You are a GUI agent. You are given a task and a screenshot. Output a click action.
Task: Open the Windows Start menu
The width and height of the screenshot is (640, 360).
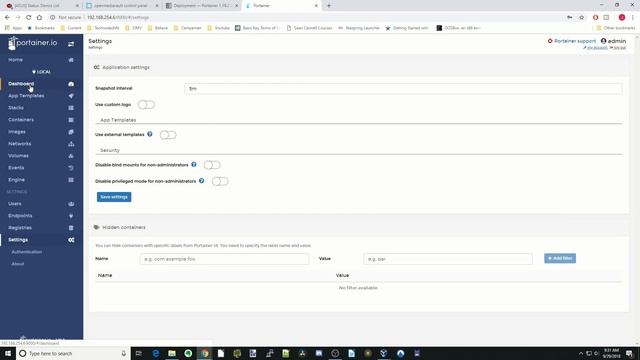[8, 353]
